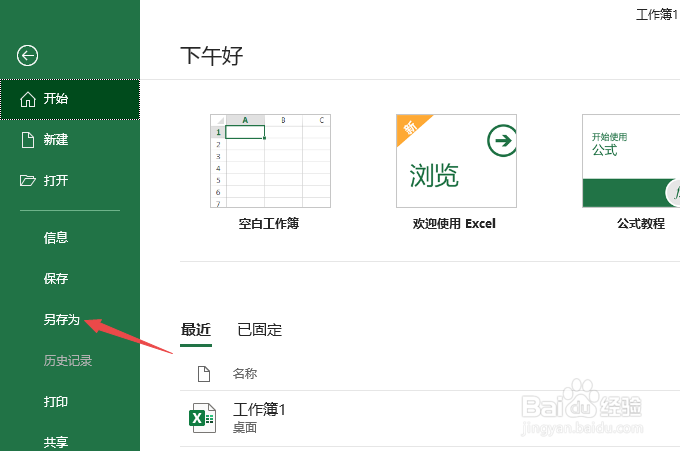Open the 历史记录 sidebar entry

(x=68, y=360)
